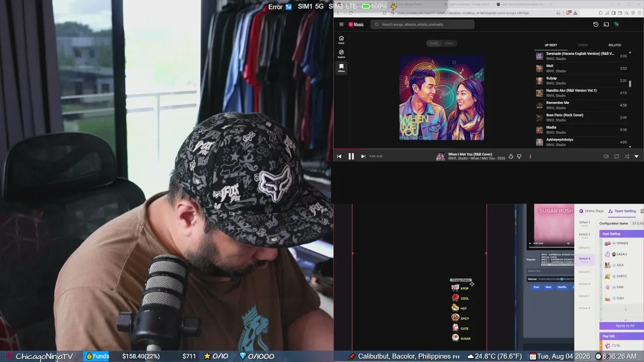Open the YouTube Music hamburger menu
The image size is (644, 362).
341,24
